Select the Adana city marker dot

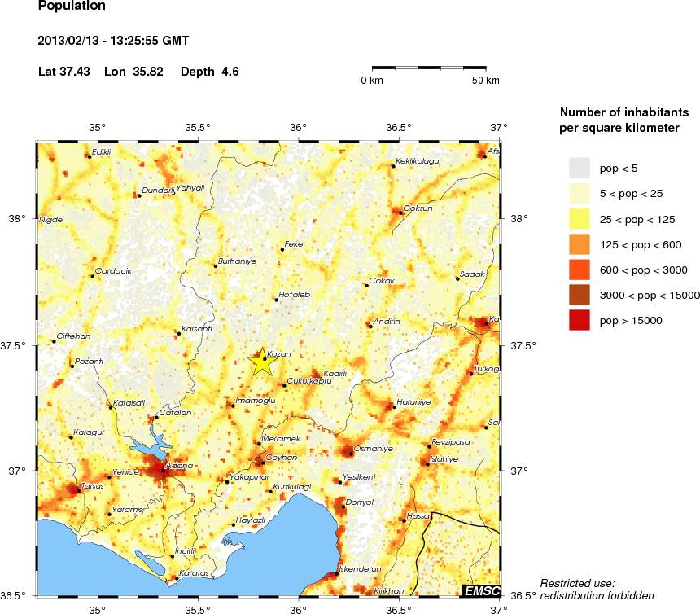point(164,470)
